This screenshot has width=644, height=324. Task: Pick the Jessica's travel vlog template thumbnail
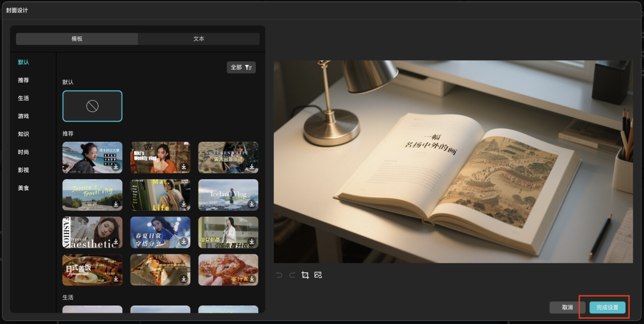(x=89, y=194)
